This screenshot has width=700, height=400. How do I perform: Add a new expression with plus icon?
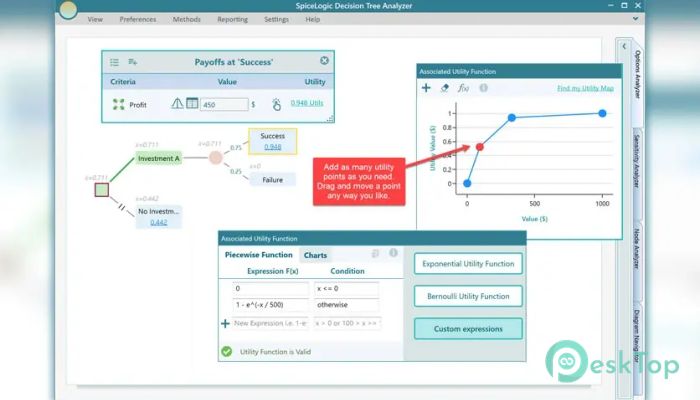(x=225, y=323)
